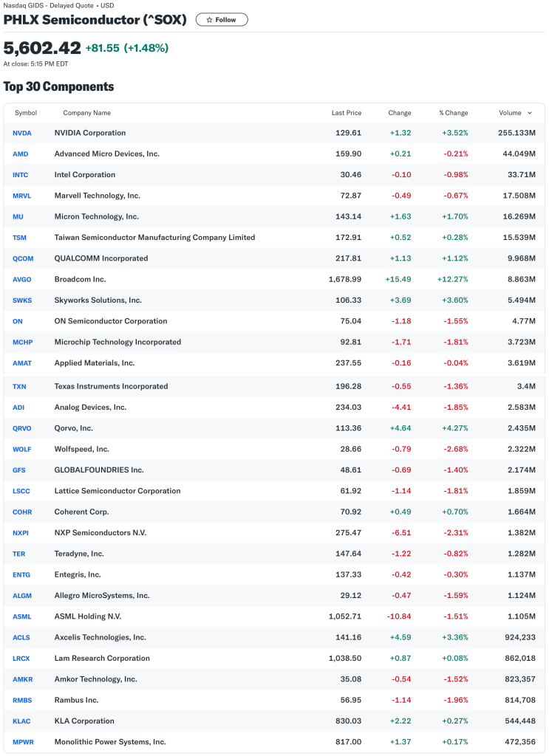
Task: Select the Symbol column header
Action: pos(26,113)
